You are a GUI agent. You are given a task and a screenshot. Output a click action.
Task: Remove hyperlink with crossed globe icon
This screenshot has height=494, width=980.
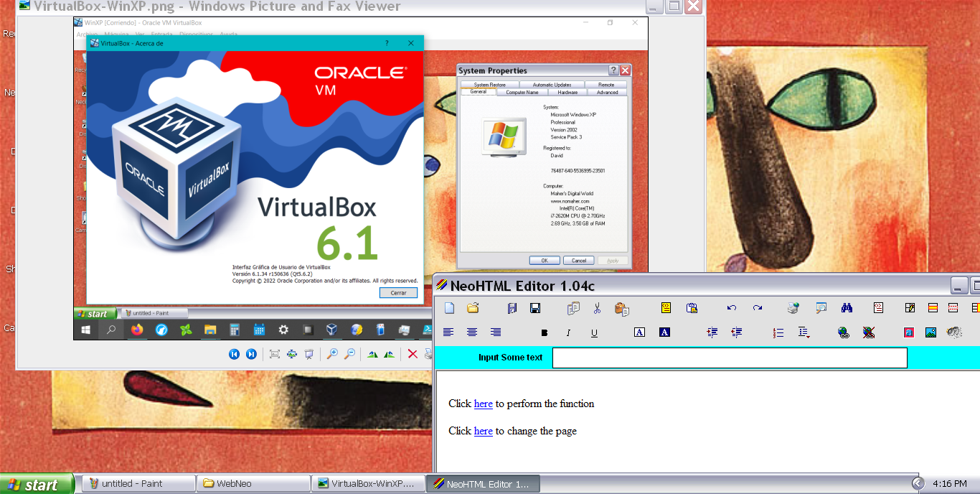[x=869, y=332]
